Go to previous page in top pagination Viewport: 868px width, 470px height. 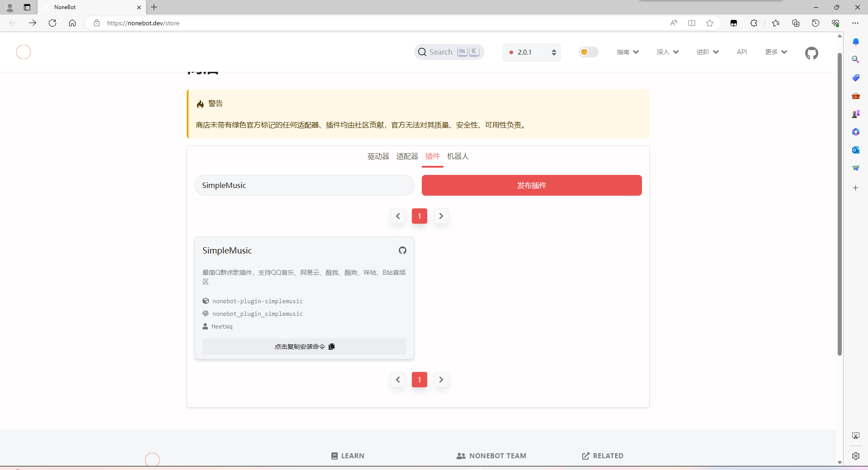tap(398, 216)
